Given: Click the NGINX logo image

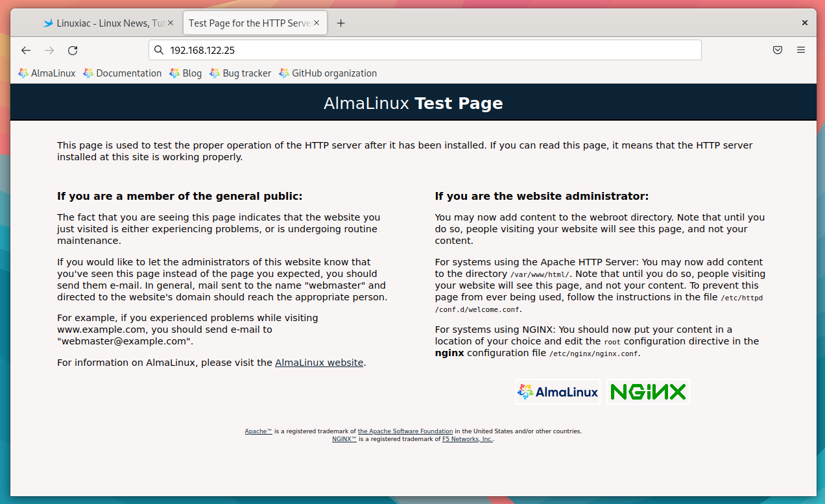Looking at the screenshot, I should point(648,392).
